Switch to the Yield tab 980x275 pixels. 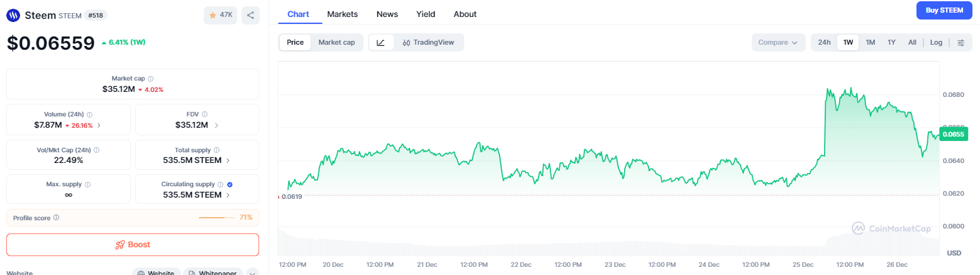coord(425,14)
